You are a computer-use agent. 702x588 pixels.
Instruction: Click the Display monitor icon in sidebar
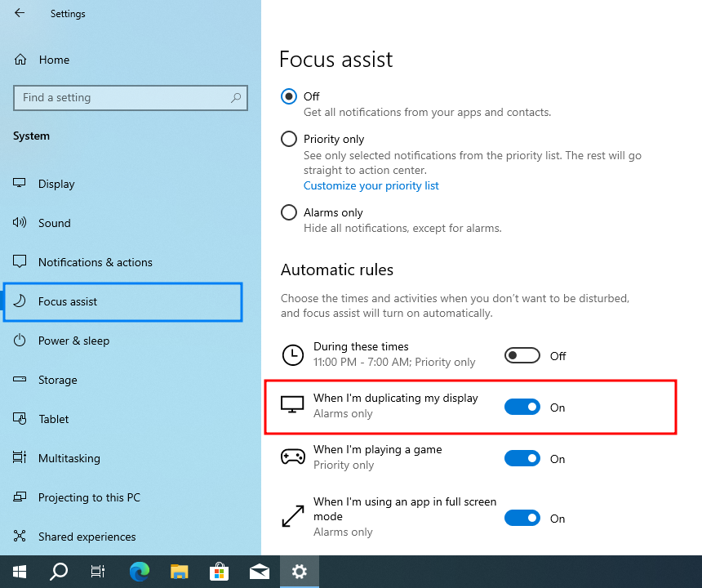click(20, 183)
